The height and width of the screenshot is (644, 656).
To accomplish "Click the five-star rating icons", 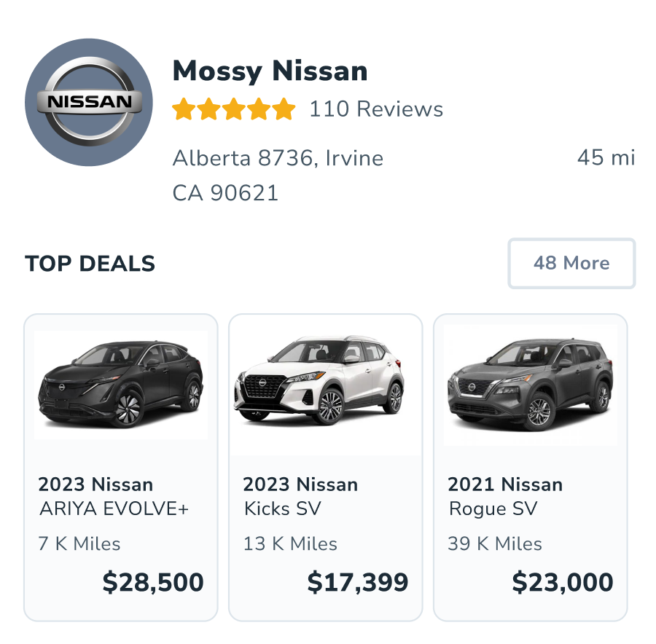I will [x=233, y=110].
